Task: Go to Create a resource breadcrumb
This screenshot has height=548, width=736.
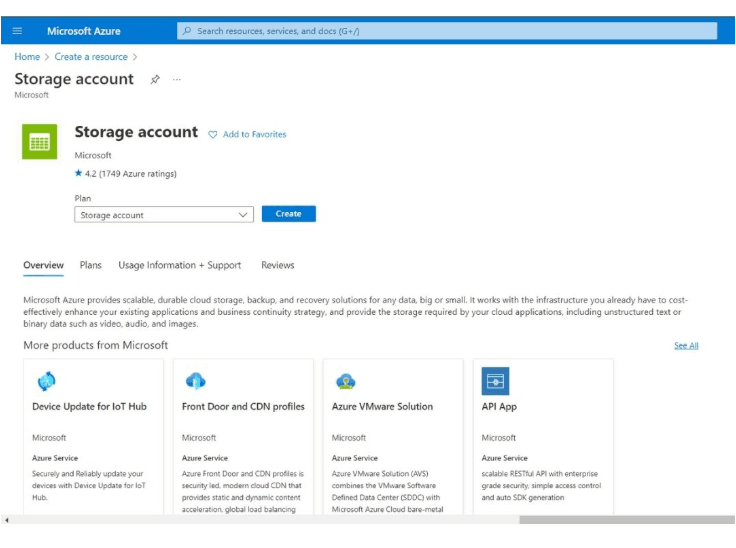Action: pos(91,57)
